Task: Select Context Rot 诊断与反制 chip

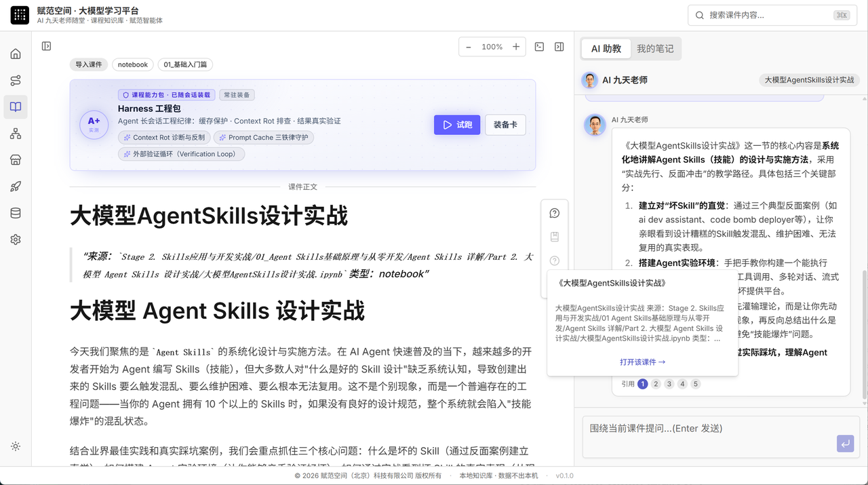Action: (x=164, y=137)
